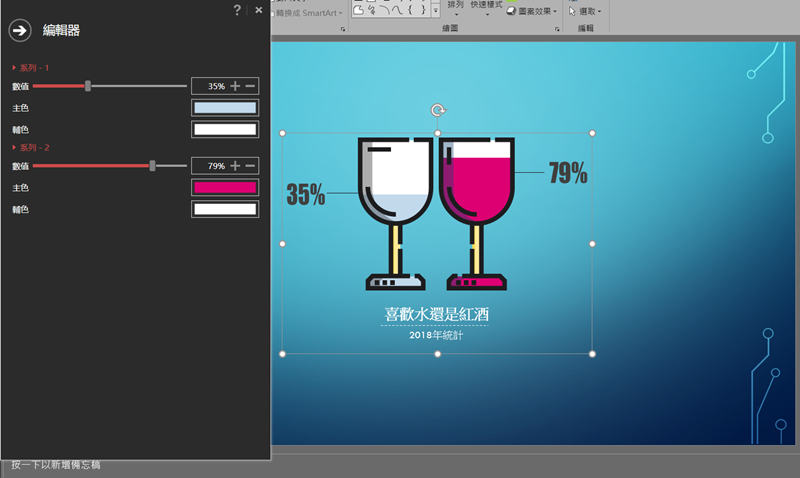800x478 pixels.
Task: Click the top-left selection handle of chart
Action: coord(283,133)
